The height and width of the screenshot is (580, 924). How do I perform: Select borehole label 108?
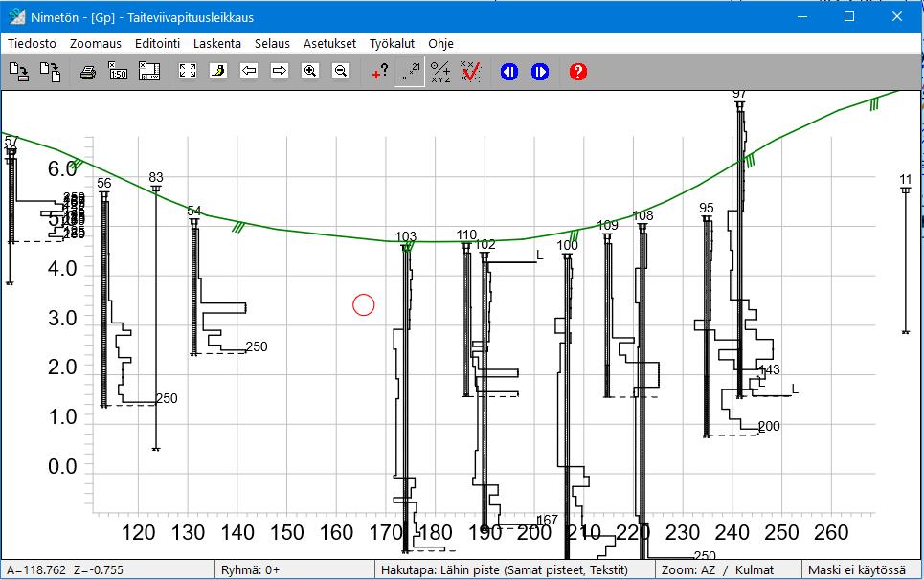(642, 215)
